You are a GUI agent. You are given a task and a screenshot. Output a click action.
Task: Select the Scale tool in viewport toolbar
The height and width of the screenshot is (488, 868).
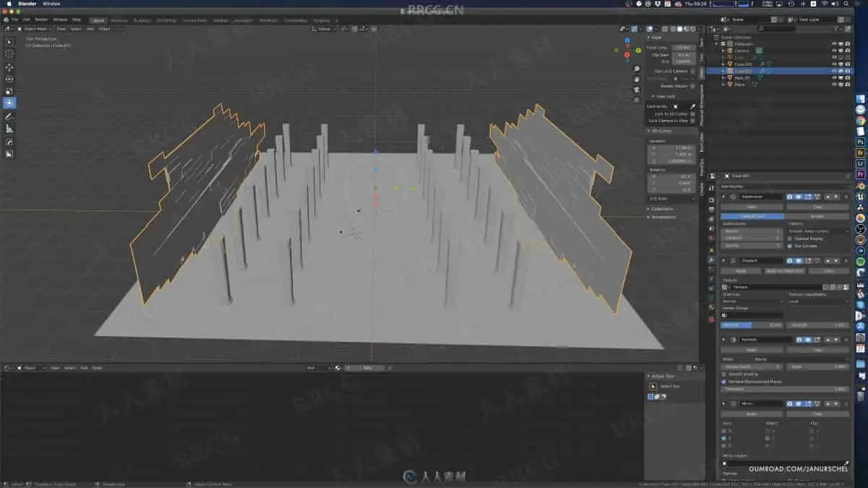tap(9, 91)
